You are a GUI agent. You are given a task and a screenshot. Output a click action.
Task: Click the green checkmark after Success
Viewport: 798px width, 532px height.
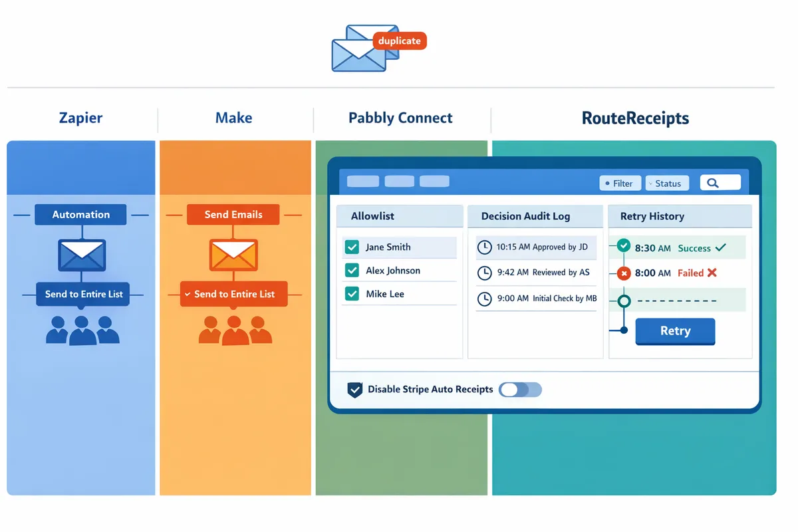pyautogui.click(x=720, y=247)
